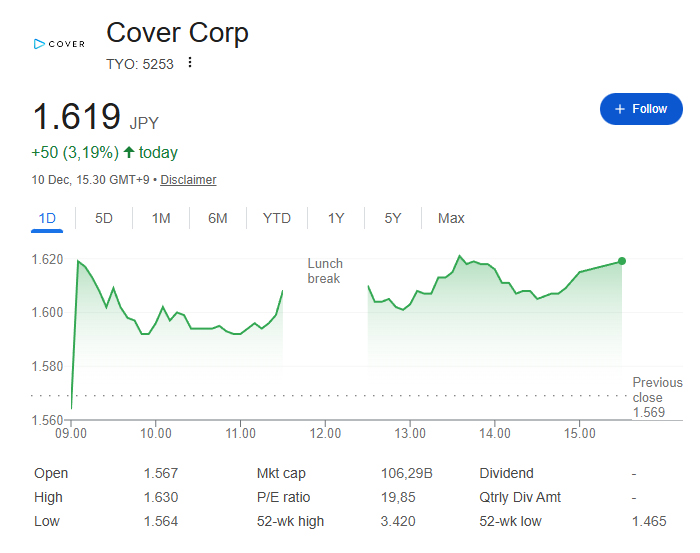Click the 1.580 price axis label

(47, 366)
